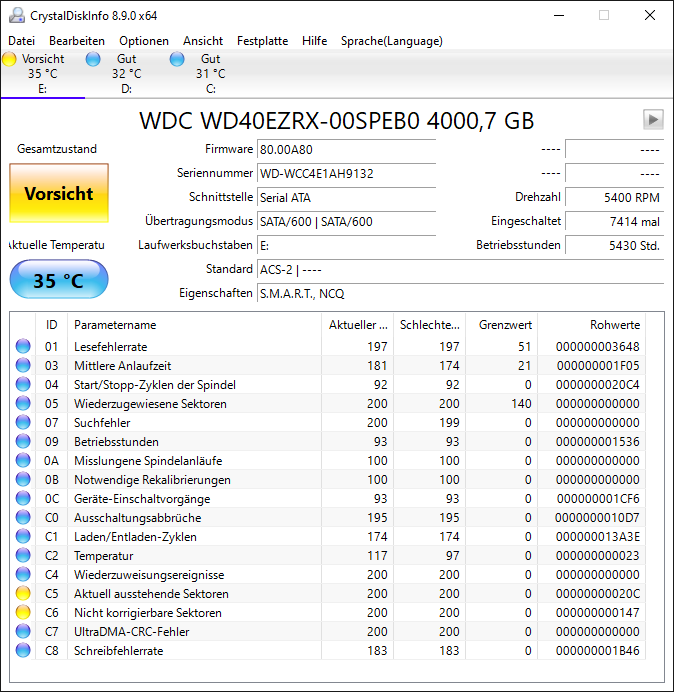Click the status icon of Suchfehler row
The width and height of the screenshot is (674, 692).
pos(23,422)
